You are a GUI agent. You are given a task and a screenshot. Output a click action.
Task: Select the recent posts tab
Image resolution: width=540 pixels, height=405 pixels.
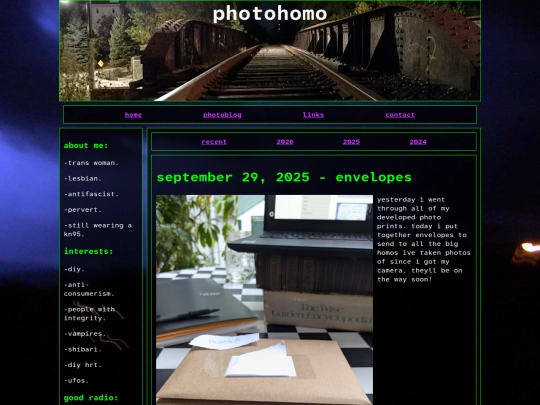[214, 142]
